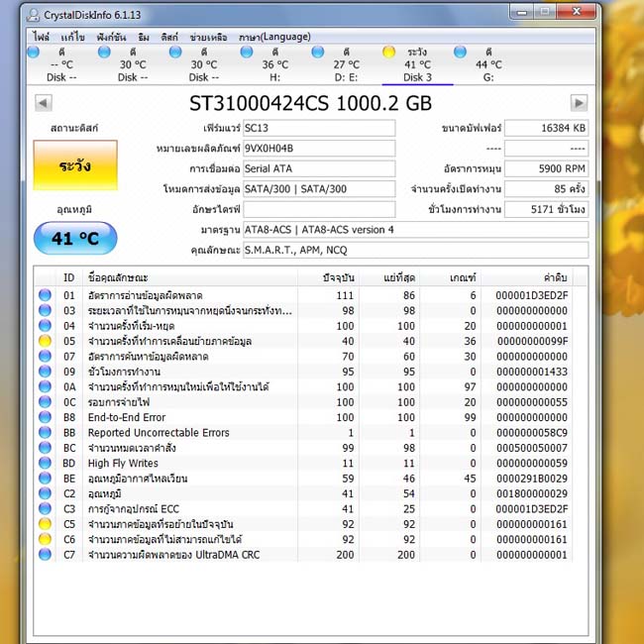Click the blue 41 °C temperature button
This screenshot has width=644, height=644.
(75, 238)
